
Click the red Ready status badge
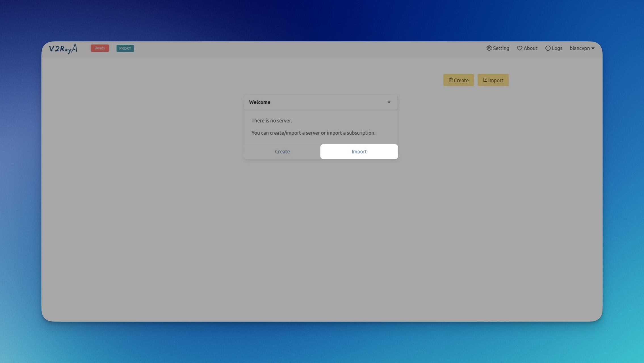[100, 48]
